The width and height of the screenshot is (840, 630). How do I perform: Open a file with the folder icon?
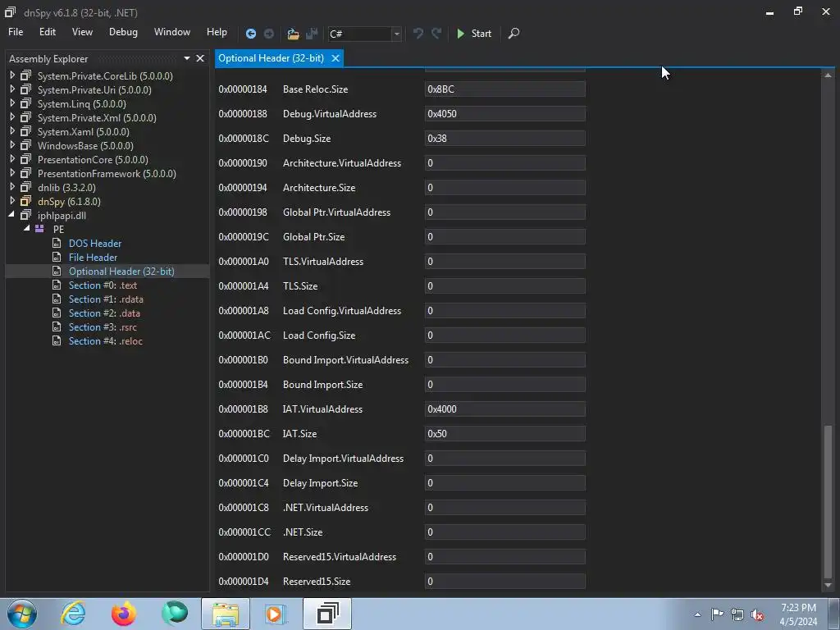click(293, 34)
